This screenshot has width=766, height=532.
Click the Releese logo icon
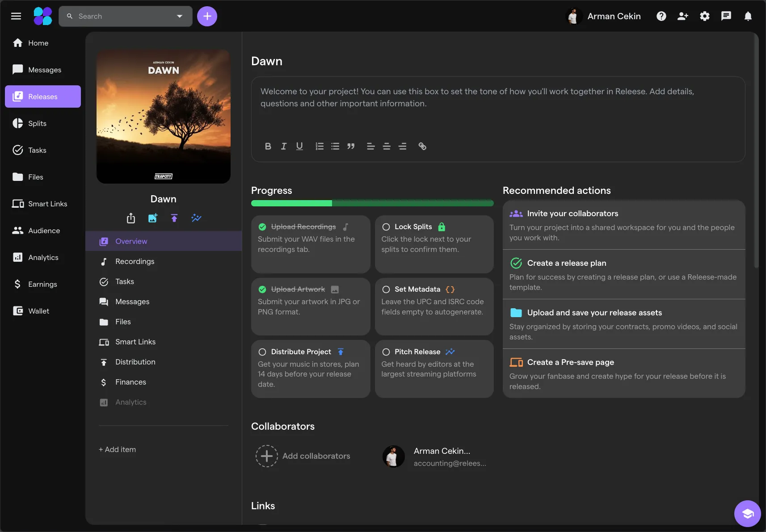(43, 16)
